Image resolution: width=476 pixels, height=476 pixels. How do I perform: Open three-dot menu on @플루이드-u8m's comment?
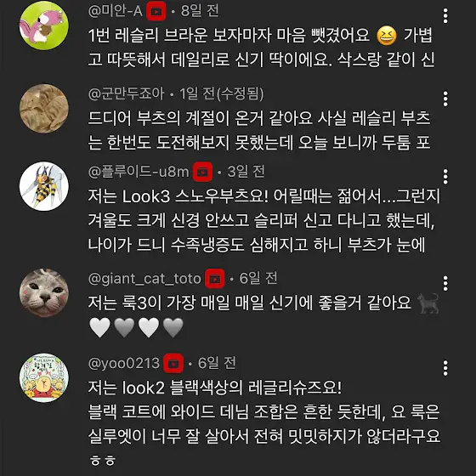click(445, 177)
